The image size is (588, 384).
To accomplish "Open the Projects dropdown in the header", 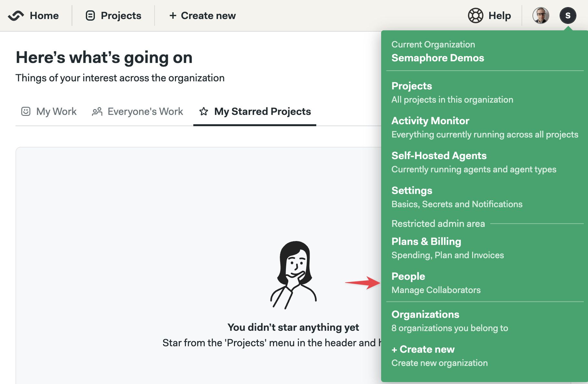I will tap(113, 15).
